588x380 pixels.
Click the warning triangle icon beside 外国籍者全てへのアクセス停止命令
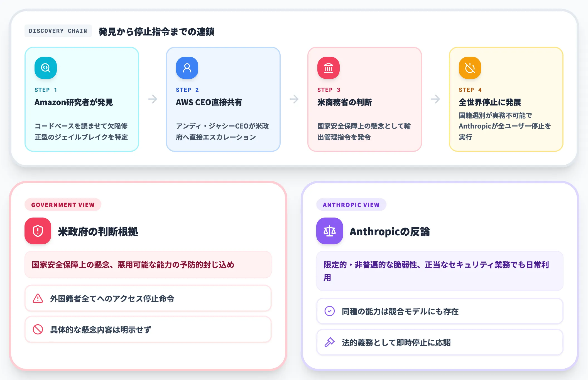[38, 298]
